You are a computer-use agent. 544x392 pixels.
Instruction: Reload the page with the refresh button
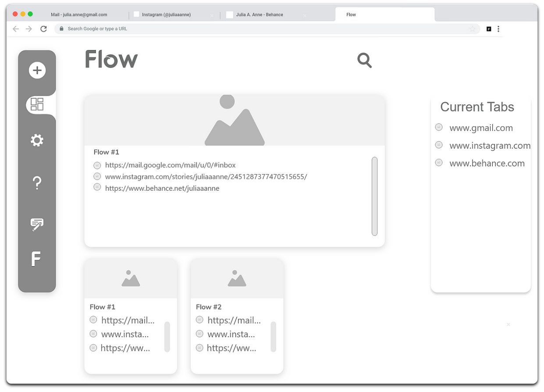[43, 29]
